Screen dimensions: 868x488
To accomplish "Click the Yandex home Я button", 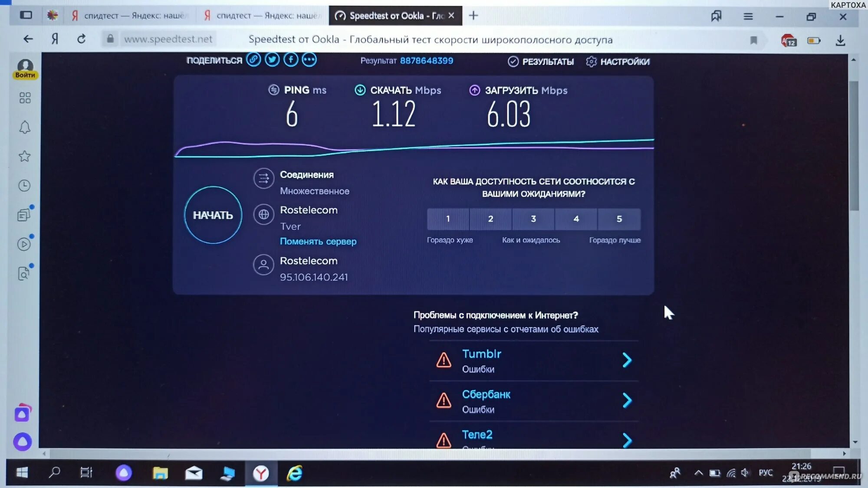I will click(55, 39).
